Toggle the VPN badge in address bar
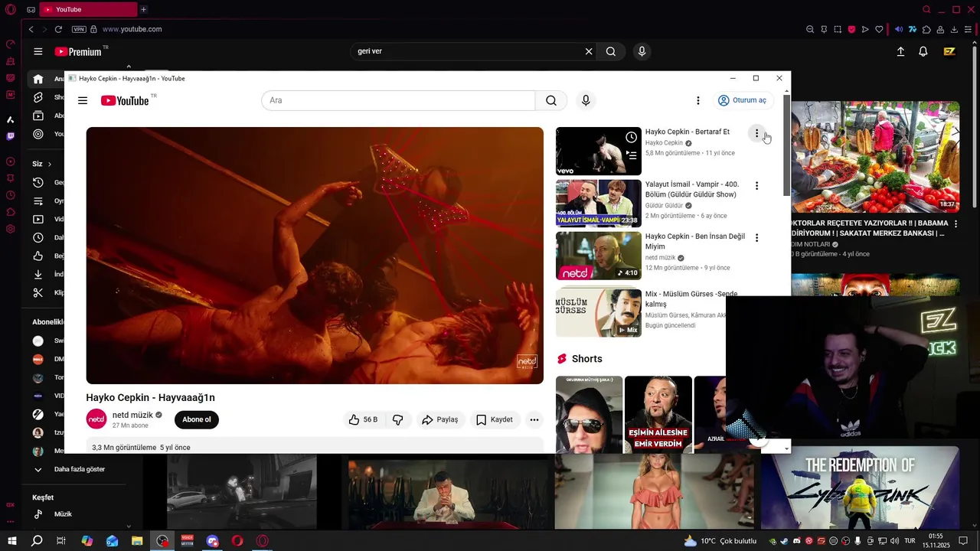The height and width of the screenshot is (551, 980). (x=79, y=29)
